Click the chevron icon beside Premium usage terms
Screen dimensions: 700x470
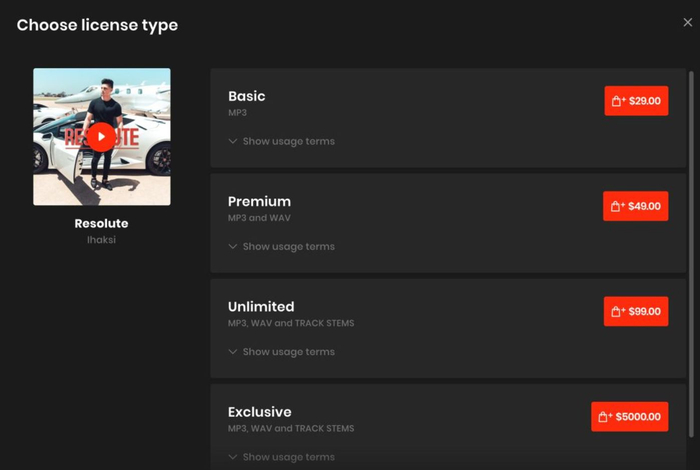click(x=233, y=246)
